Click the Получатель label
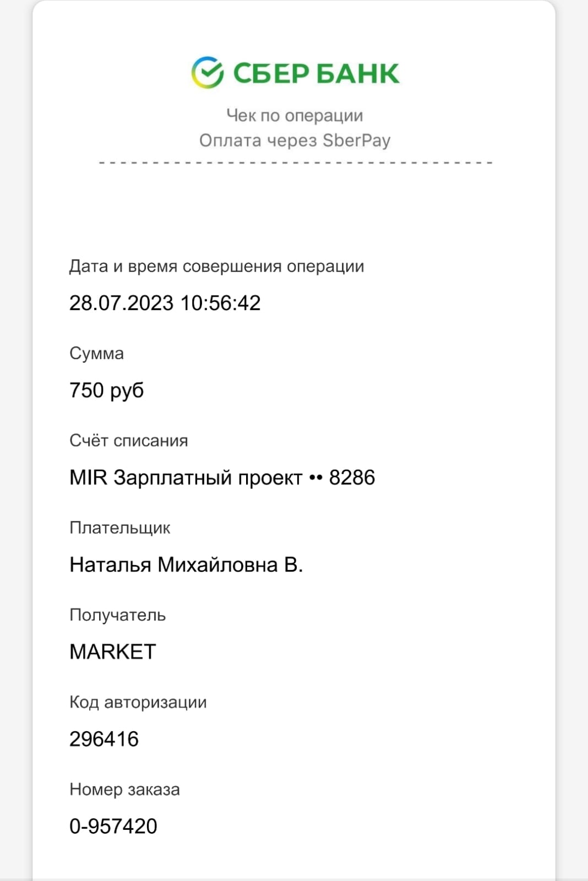 tap(117, 615)
